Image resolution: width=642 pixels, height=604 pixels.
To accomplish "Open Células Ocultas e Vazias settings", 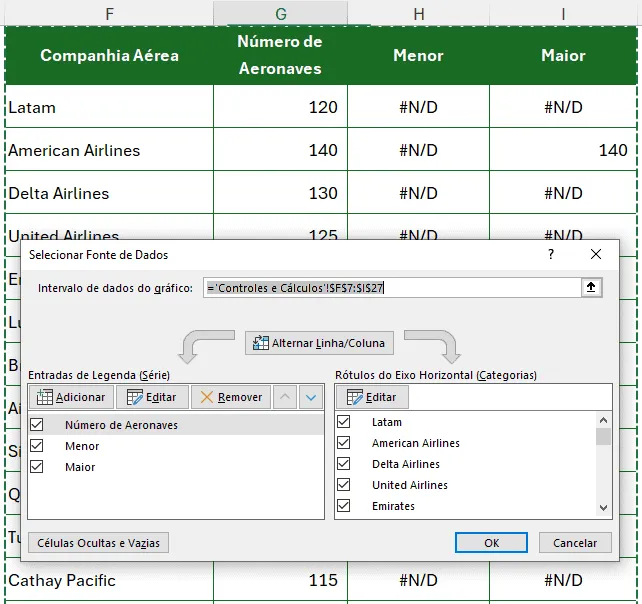I will click(x=98, y=543).
